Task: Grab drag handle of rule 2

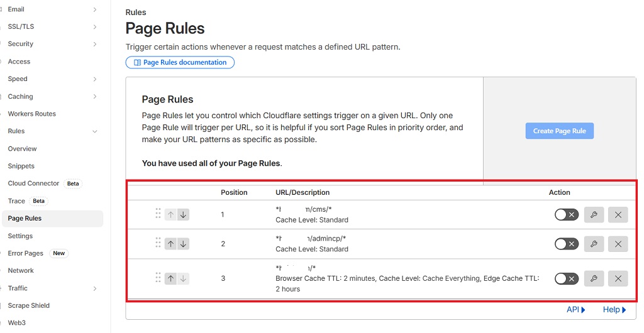Action: 158,243
